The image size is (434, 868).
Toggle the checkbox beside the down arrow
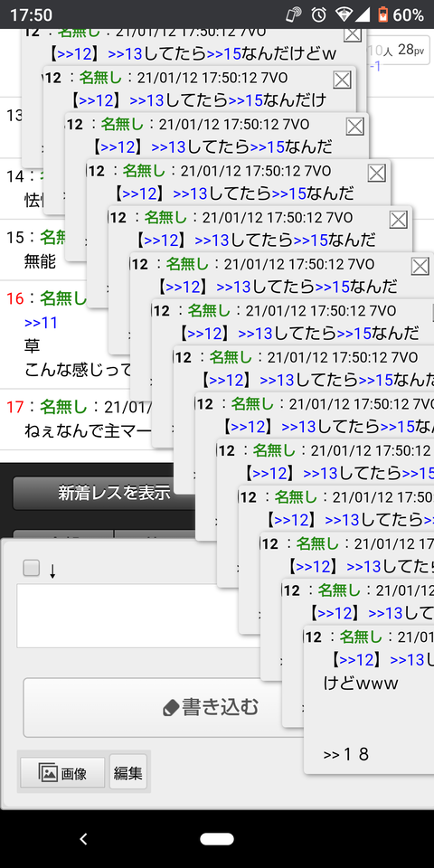[32, 568]
